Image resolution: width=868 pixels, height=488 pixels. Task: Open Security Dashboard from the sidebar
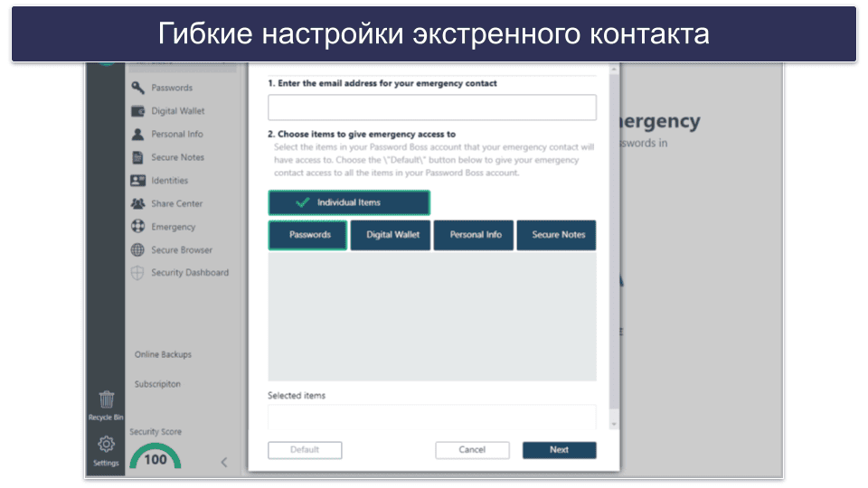click(x=190, y=272)
